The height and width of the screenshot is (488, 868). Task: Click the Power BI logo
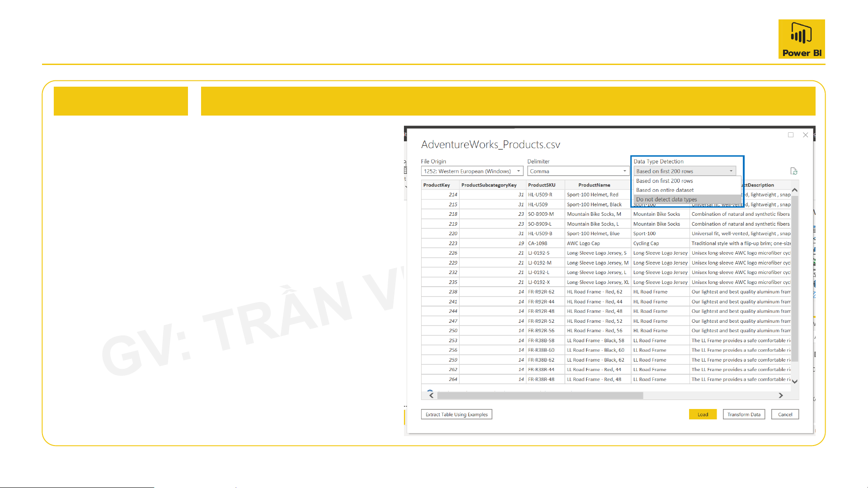(801, 39)
